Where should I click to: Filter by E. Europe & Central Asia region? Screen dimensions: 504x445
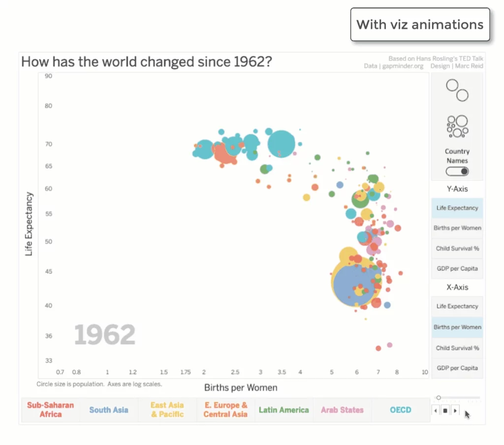[x=225, y=410]
